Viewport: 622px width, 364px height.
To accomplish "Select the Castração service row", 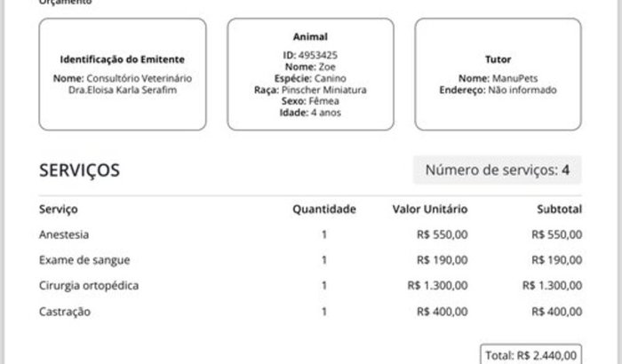I will point(310,312).
